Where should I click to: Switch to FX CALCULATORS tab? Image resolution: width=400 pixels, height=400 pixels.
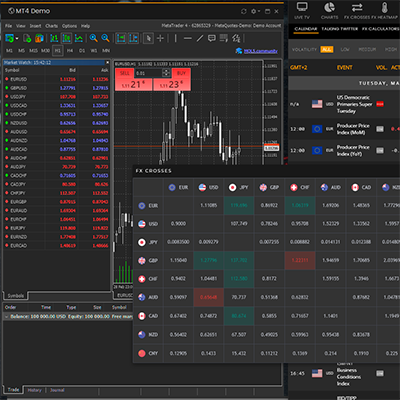tap(381, 29)
